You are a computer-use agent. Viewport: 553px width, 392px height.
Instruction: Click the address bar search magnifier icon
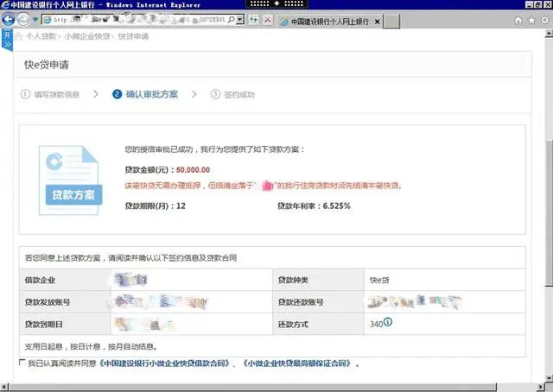click(231, 20)
